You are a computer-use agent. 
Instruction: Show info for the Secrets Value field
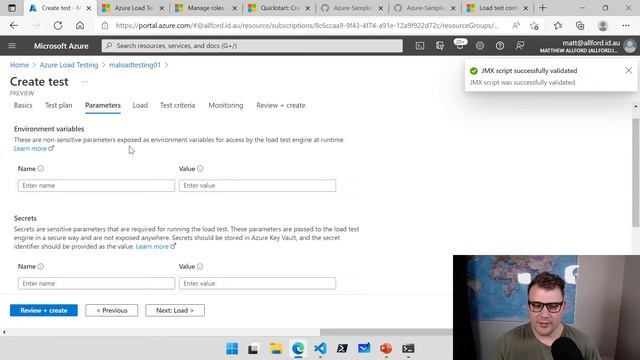[x=200, y=267]
